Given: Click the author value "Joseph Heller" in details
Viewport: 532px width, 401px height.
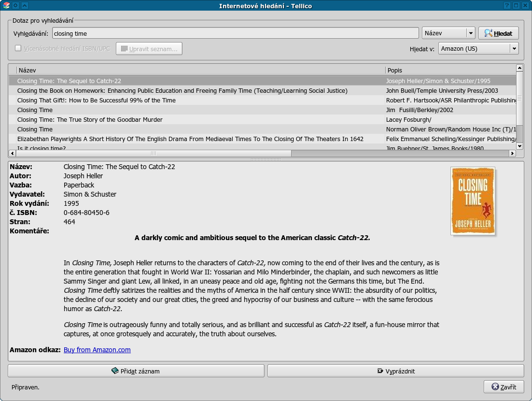Looking at the screenshot, I should [x=83, y=176].
